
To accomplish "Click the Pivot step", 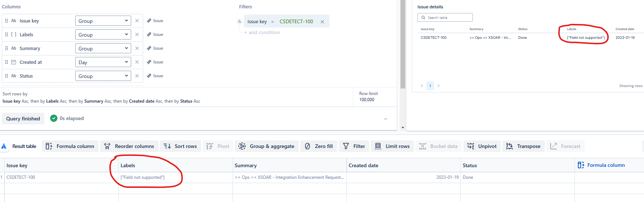I will [218, 146].
